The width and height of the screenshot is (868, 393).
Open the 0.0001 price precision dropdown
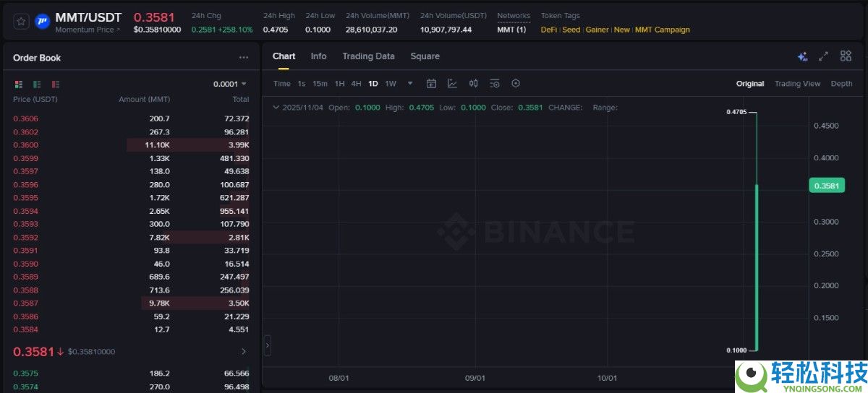[230, 84]
